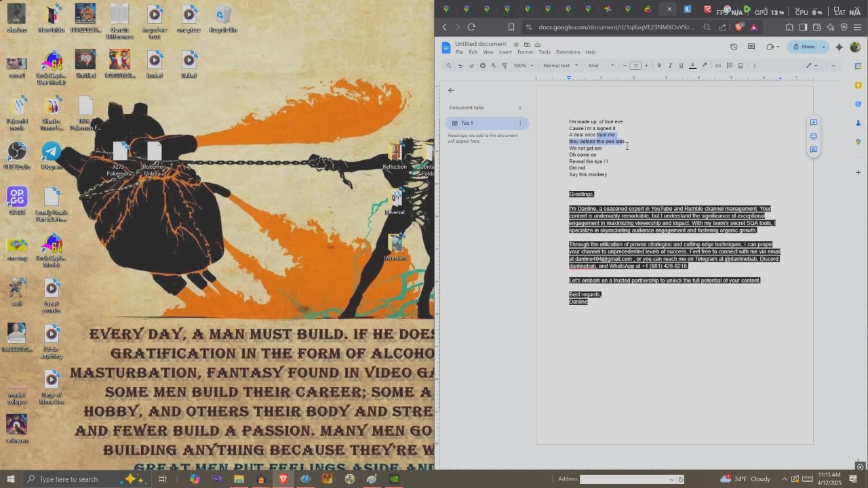The width and height of the screenshot is (868, 488).
Task: Open Tab 1 options three-dot menu
Action: 520,123
